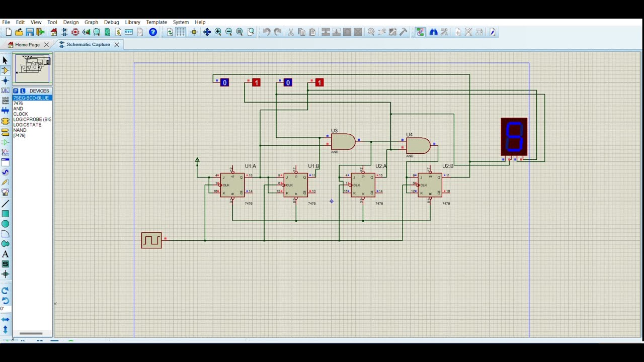This screenshot has height=362, width=644.
Task: Select the 2D circle graphics tool
Action: 5,224
